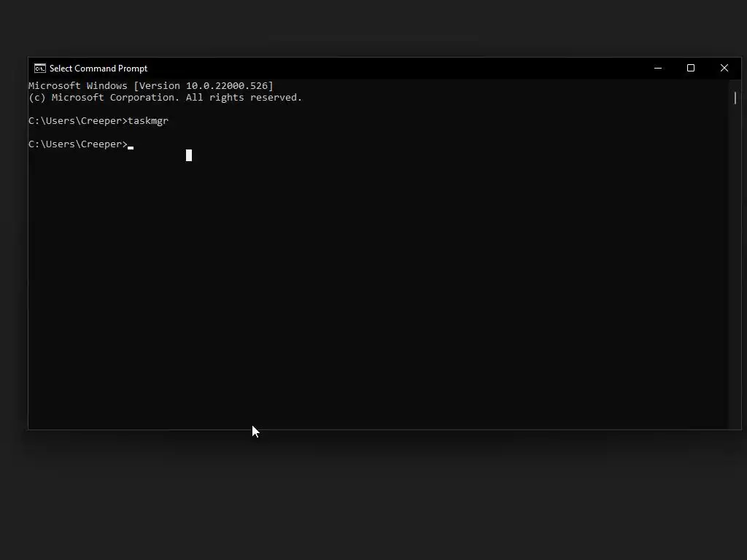Click the white selection block in console

pos(189,155)
